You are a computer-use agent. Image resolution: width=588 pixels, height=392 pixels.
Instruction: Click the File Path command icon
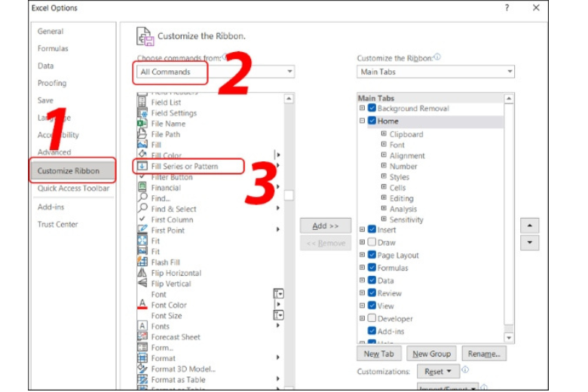pyautogui.click(x=142, y=134)
